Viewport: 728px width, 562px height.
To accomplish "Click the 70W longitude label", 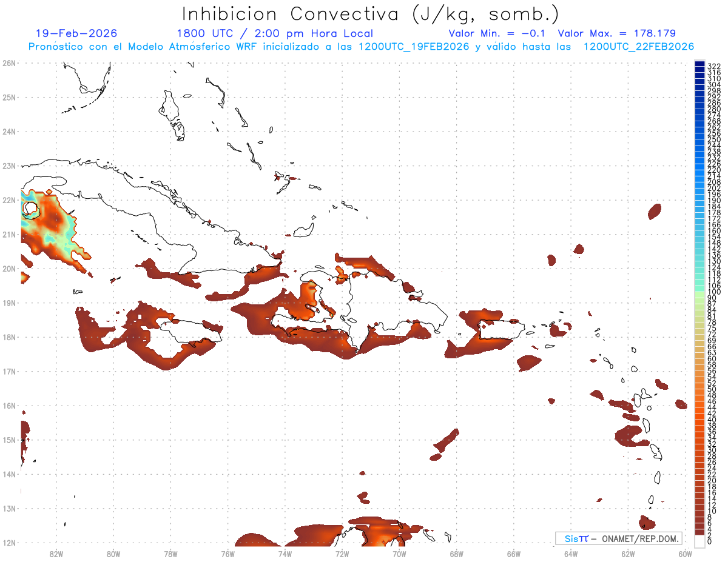I will click(x=399, y=554).
